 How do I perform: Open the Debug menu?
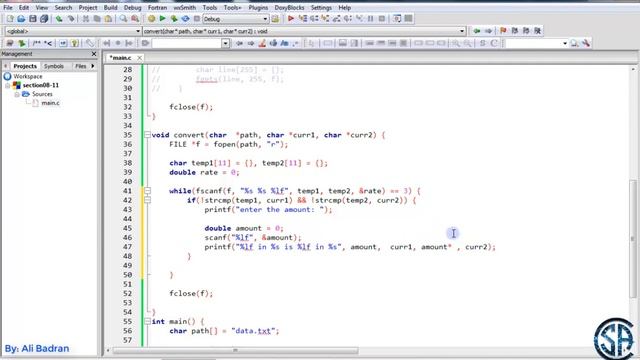(x=132, y=7)
